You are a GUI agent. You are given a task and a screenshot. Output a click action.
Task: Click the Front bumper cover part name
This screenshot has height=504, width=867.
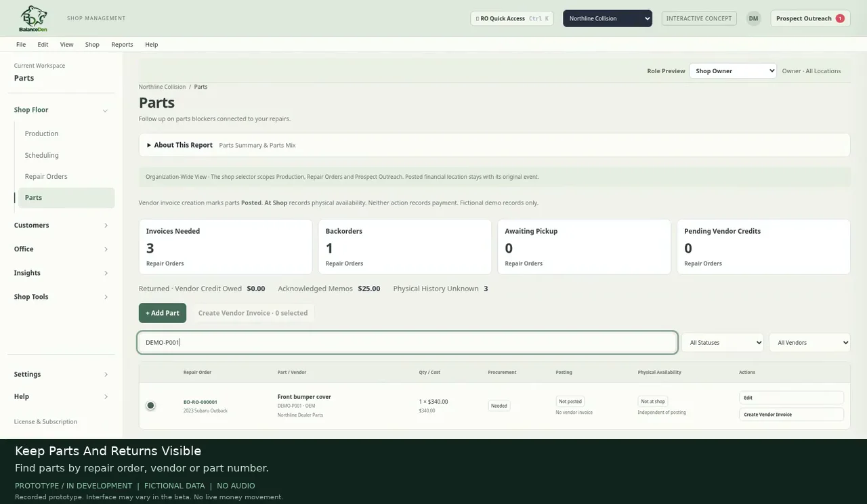(x=304, y=397)
